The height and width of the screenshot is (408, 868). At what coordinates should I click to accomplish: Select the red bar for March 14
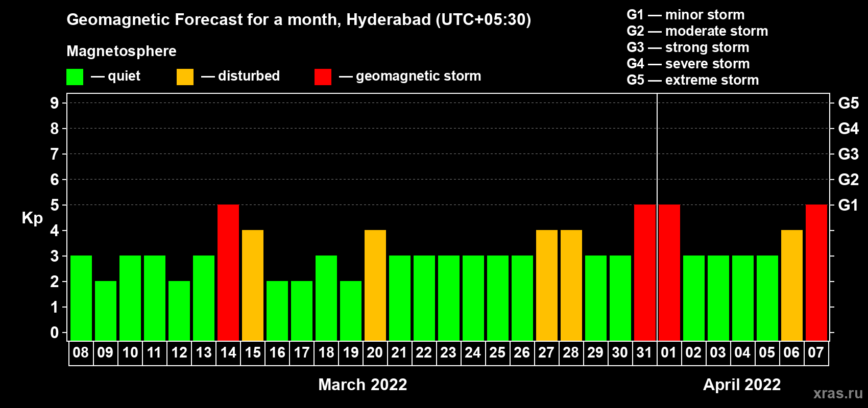(228, 272)
